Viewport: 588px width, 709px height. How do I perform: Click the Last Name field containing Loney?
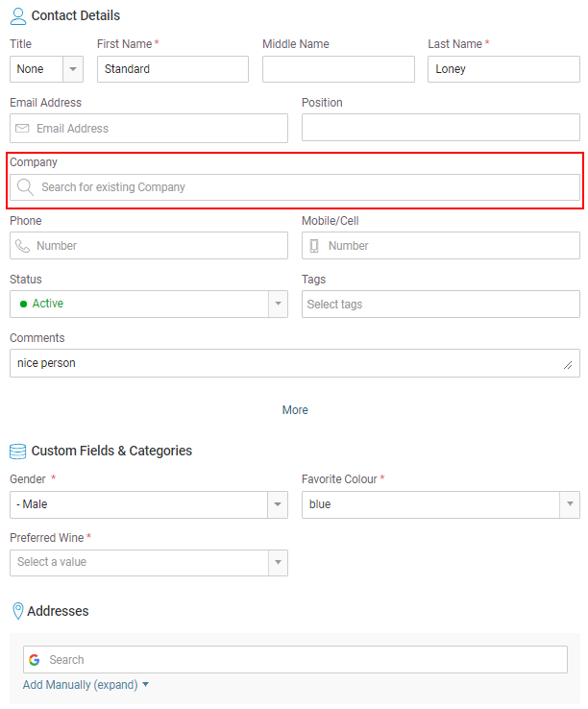click(503, 69)
